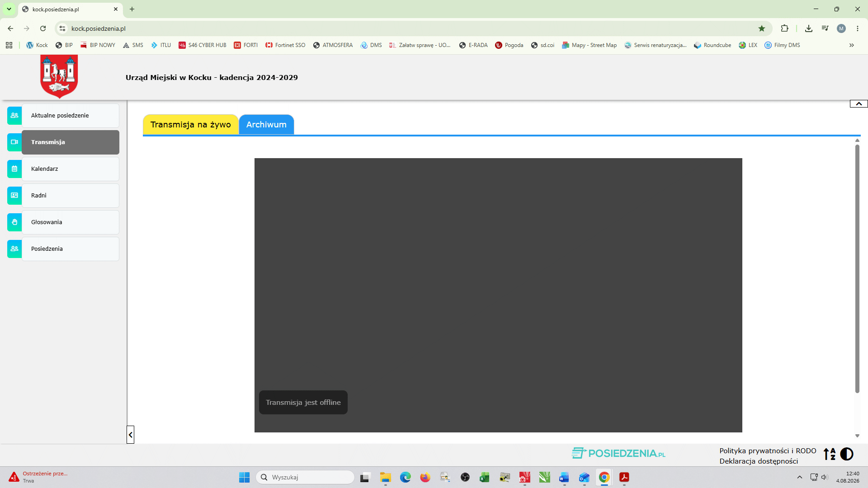The width and height of the screenshot is (868, 488).
Task: Show more bookmarks chevron
Action: 852,45
